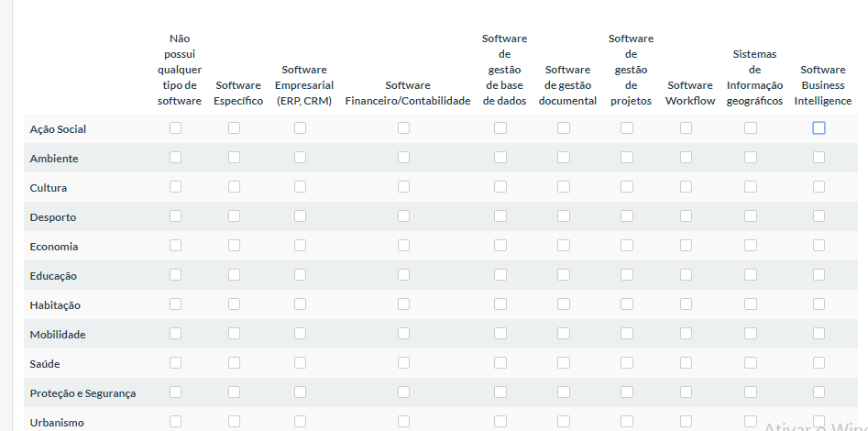868x431 pixels.
Task: Tick Mobilidade for Não possui qualquer software
Action: point(175,334)
